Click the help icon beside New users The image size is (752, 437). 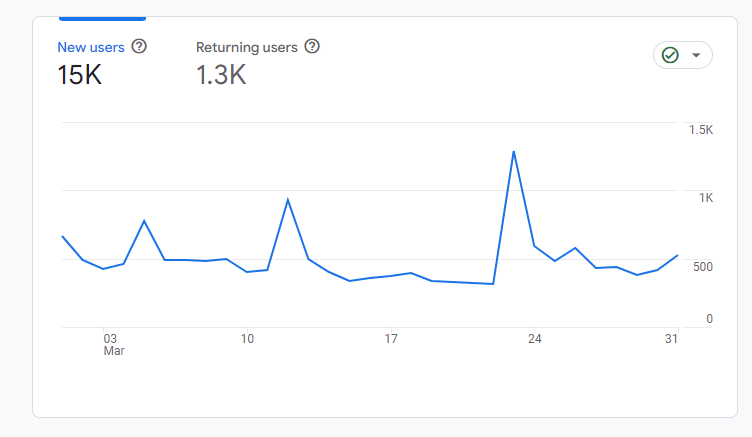coord(139,46)
